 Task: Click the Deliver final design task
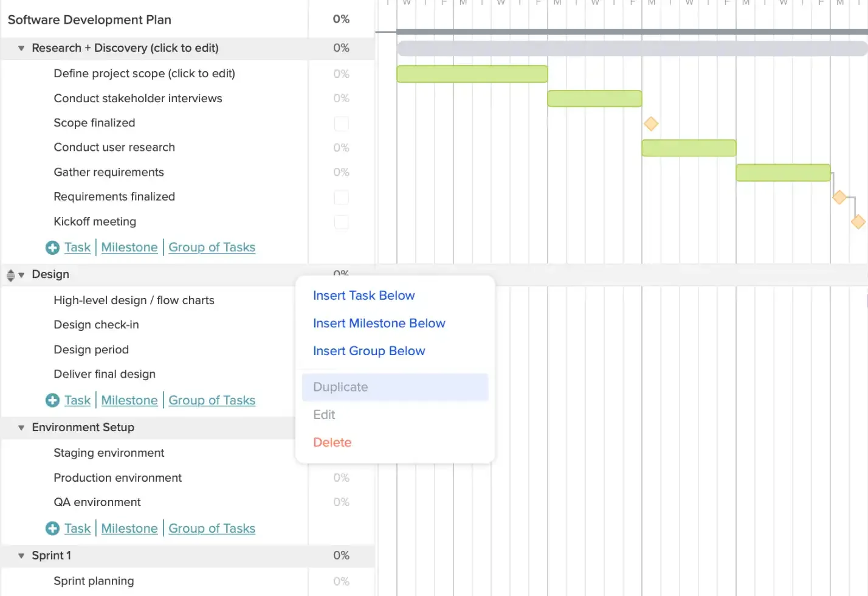point(105,374)
